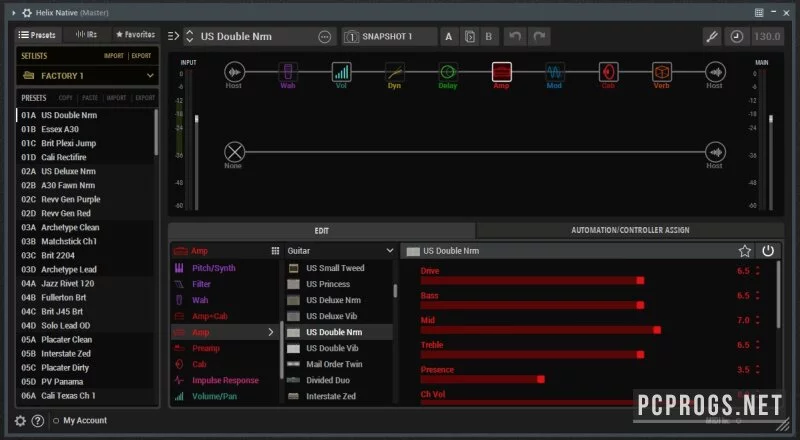800x440 pixels.
Task: Open the Guitar amp type dropdown
Action: 340,251
